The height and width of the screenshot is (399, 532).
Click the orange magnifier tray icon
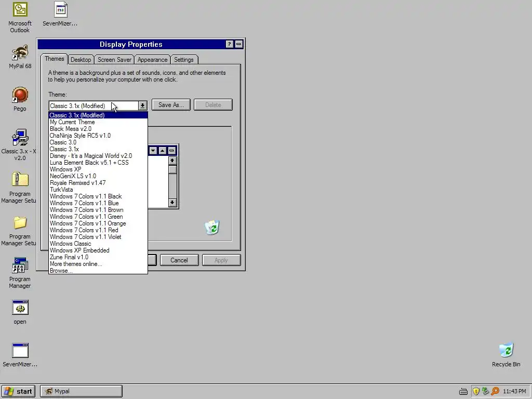coord(495,391)
